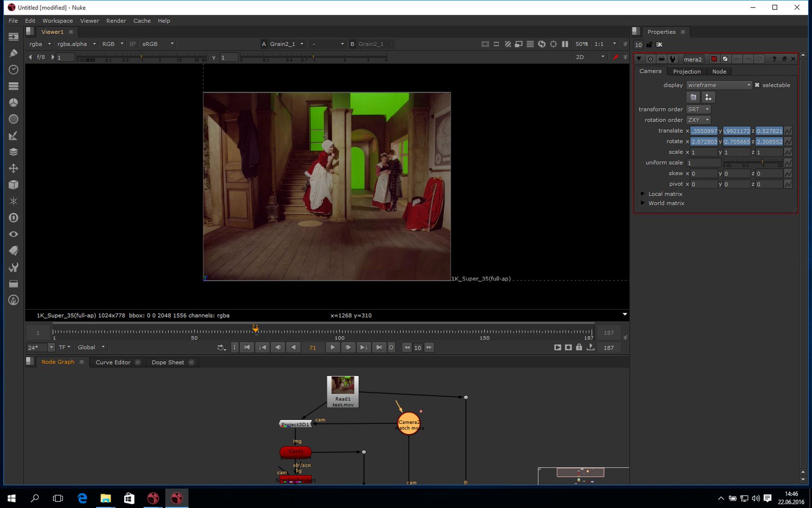Toggle the viewer overlay lines icon
This screenshot has height=508, width=812.
(x=530, y=44)
